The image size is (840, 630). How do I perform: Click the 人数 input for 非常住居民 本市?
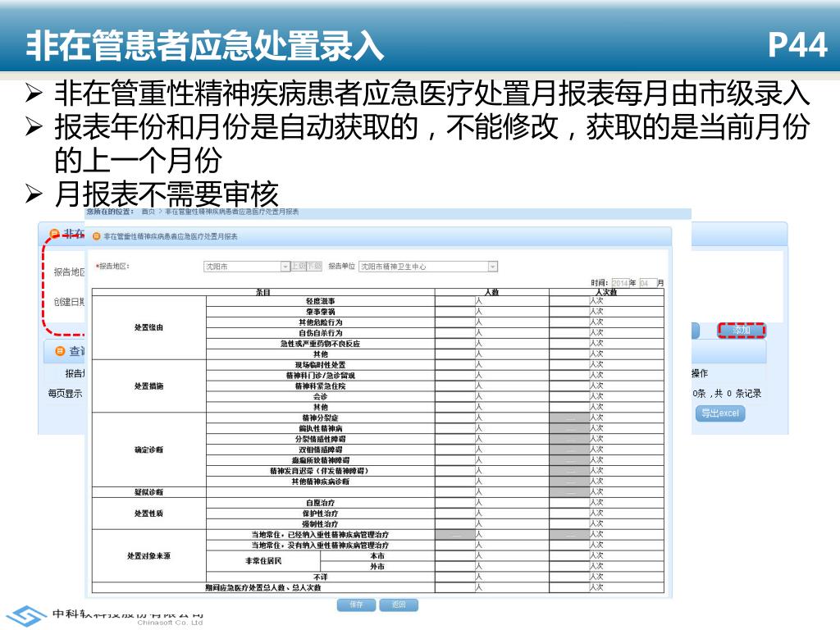(x=455, y=555)
